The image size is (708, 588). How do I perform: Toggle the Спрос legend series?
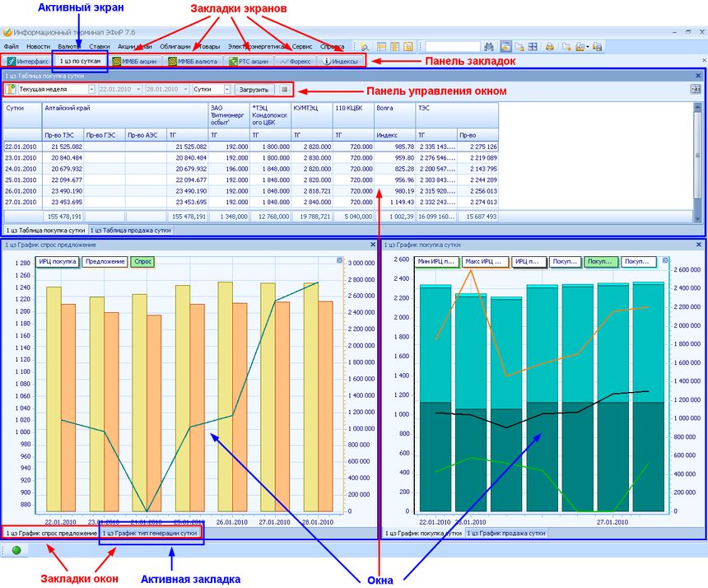(x=142, y=262)
